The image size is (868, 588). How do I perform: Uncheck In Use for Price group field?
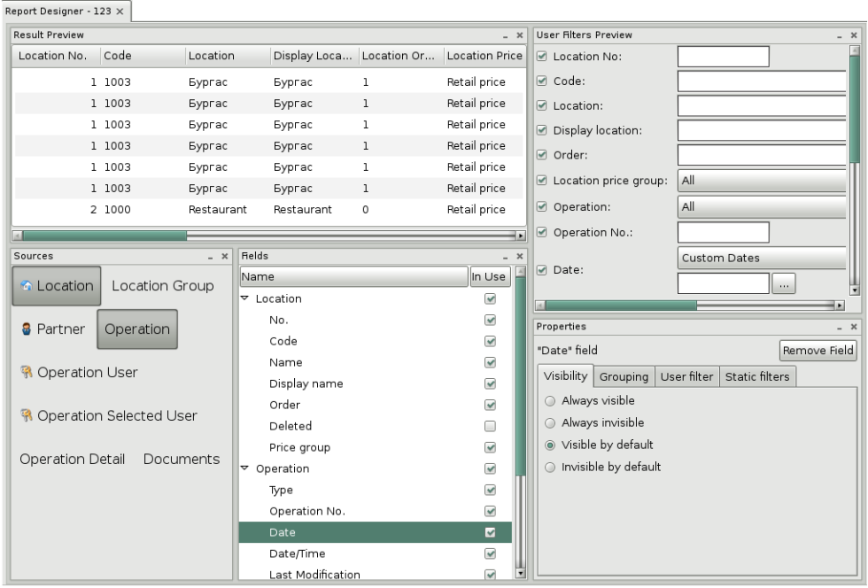pyautogui.click(x=490, y=447)
